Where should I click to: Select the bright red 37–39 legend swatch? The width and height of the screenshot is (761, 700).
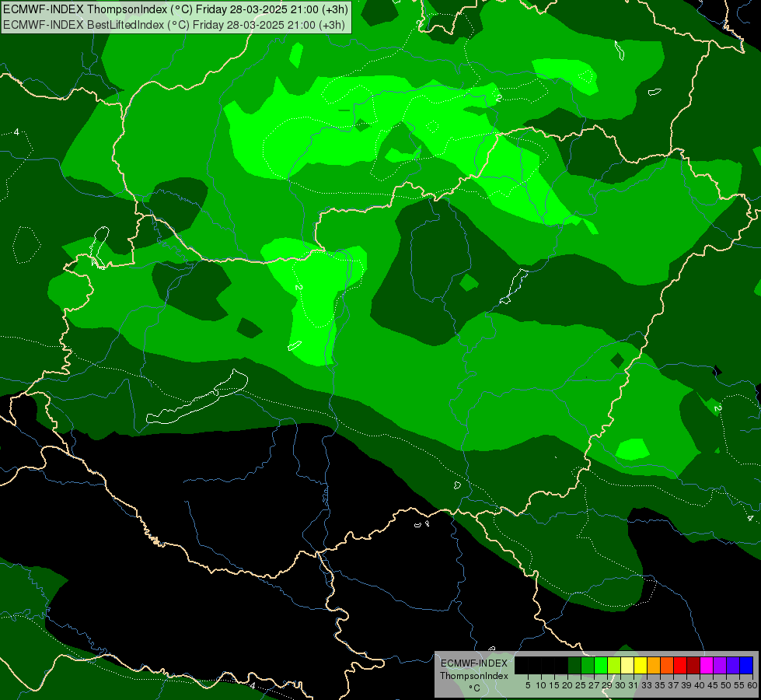coord(680,666)
